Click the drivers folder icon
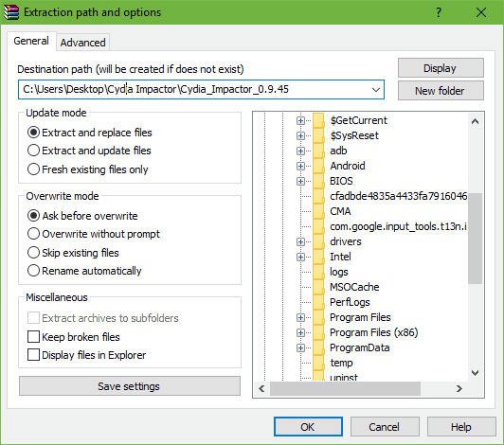The height and width of the screenshot is (445, 504). pos(318,241)
